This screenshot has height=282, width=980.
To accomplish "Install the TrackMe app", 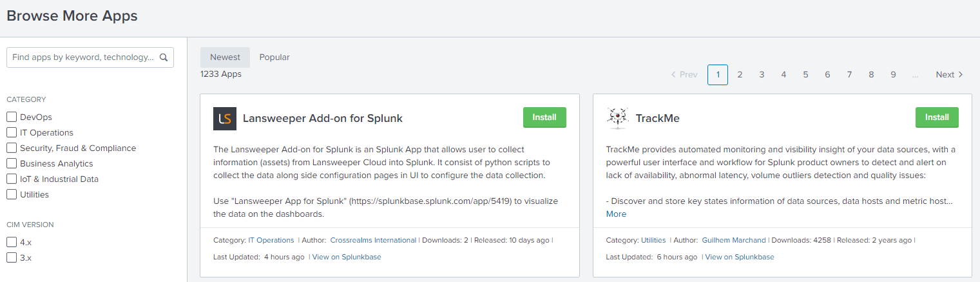I will (937, 117).
